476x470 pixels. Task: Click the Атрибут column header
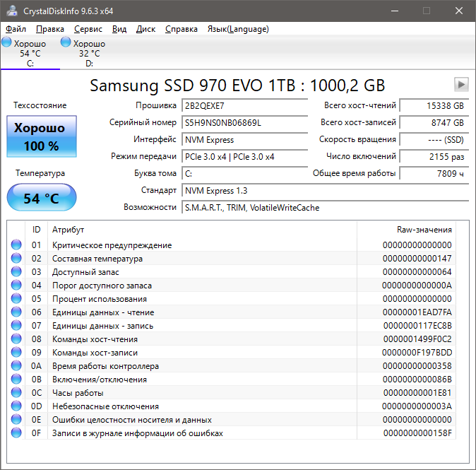click(x=202, y=230)
